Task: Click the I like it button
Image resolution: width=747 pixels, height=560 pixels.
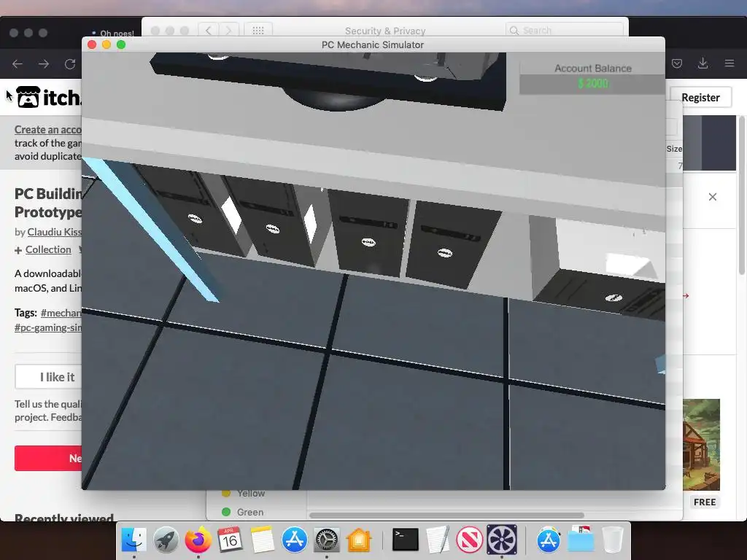Action: [48, 377]
